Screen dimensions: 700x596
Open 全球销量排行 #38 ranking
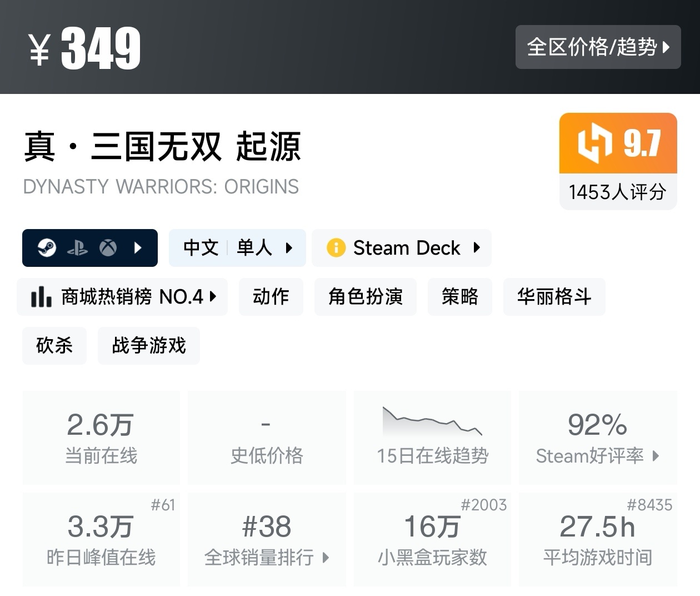[267, 539]
